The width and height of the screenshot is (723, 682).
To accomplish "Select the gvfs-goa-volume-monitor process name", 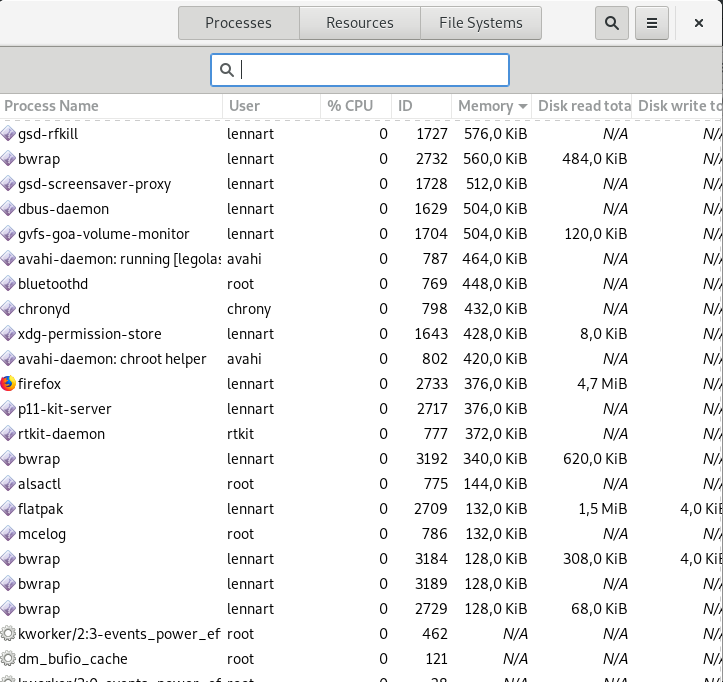I will [x=104, y=234].
